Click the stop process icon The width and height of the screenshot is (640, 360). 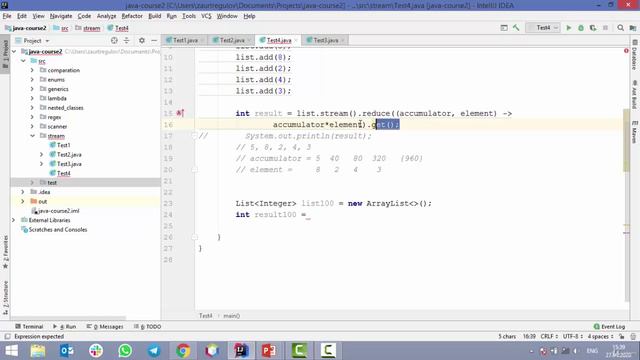coord(605,28)
